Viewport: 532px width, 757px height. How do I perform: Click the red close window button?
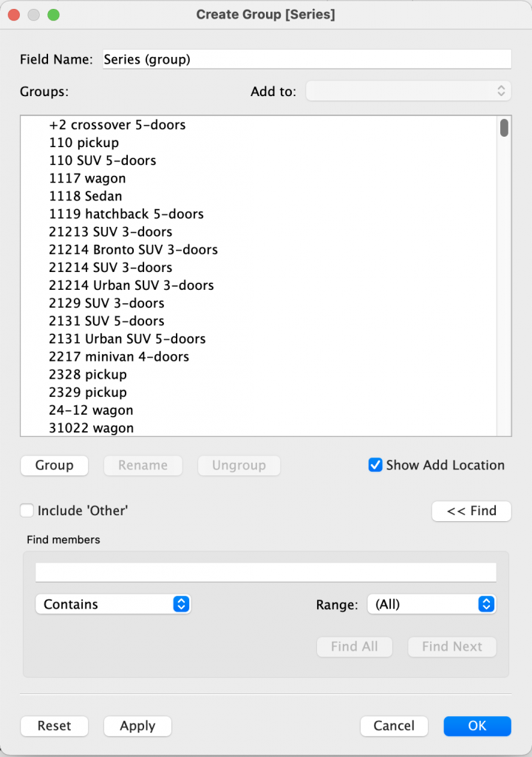[x=14, y=15]
